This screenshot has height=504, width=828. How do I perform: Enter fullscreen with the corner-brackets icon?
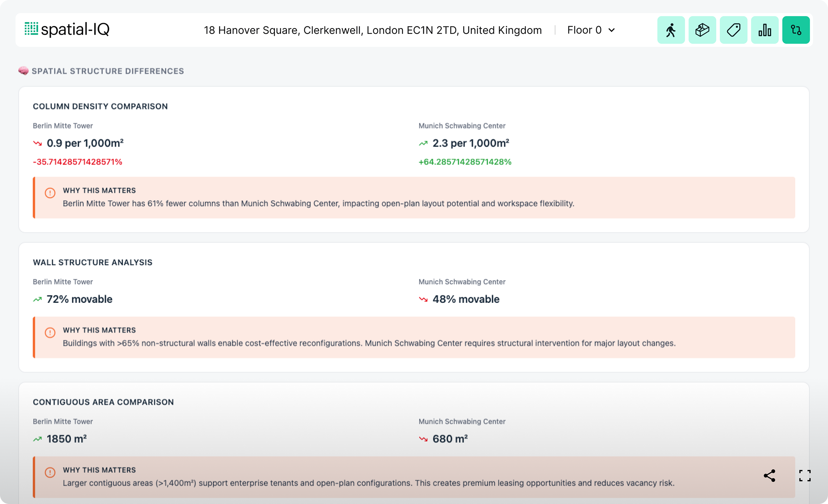pos(805,476)
